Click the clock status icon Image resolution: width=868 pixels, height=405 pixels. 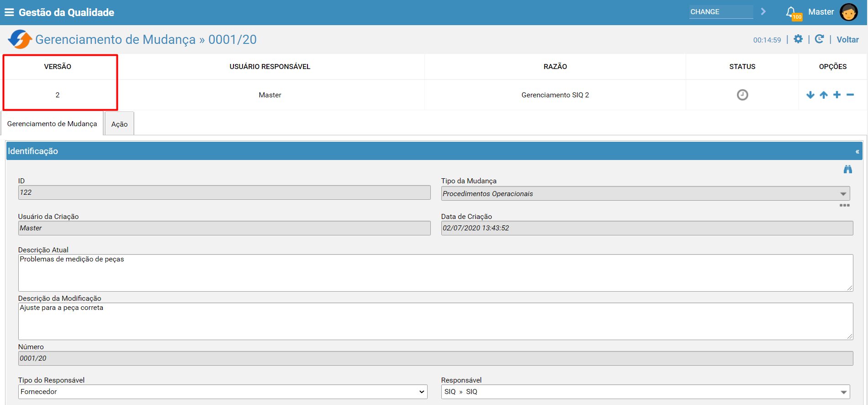point(742,95)
